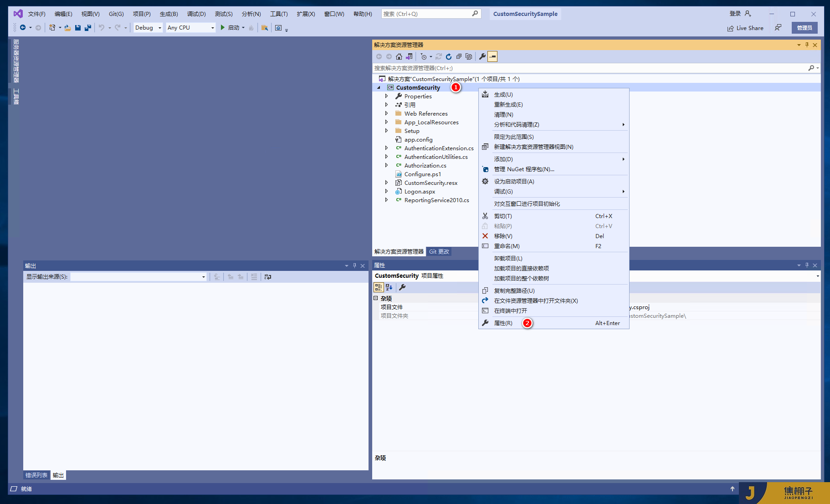Expand the App_LocalResources folder
The height and width of the screenshot is (504, 830).
click(x=386, y=122)
